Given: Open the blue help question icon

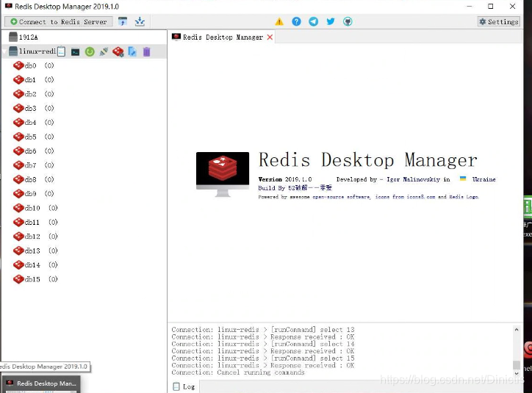Looking at the screenshot, I should pos(296,22).
